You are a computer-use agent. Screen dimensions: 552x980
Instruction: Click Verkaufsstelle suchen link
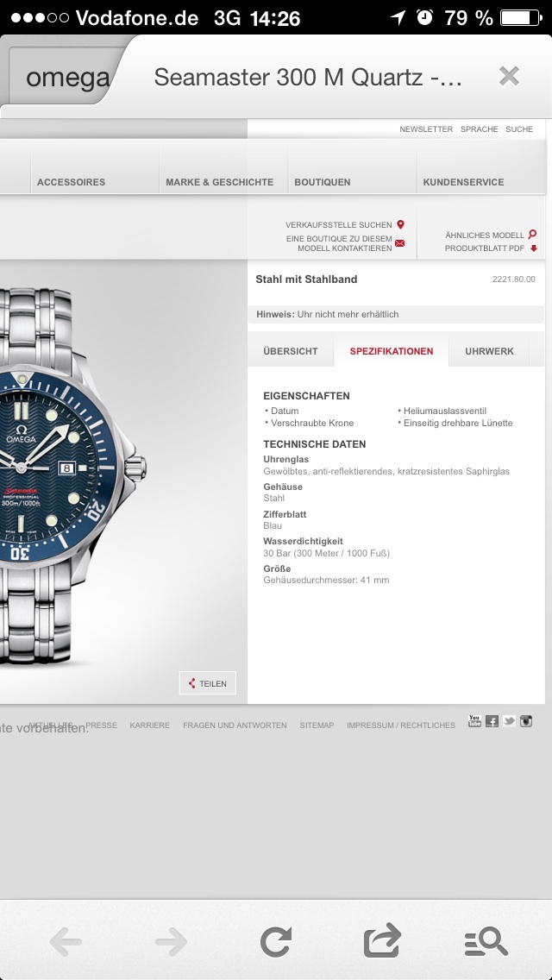tap(345, 224)
